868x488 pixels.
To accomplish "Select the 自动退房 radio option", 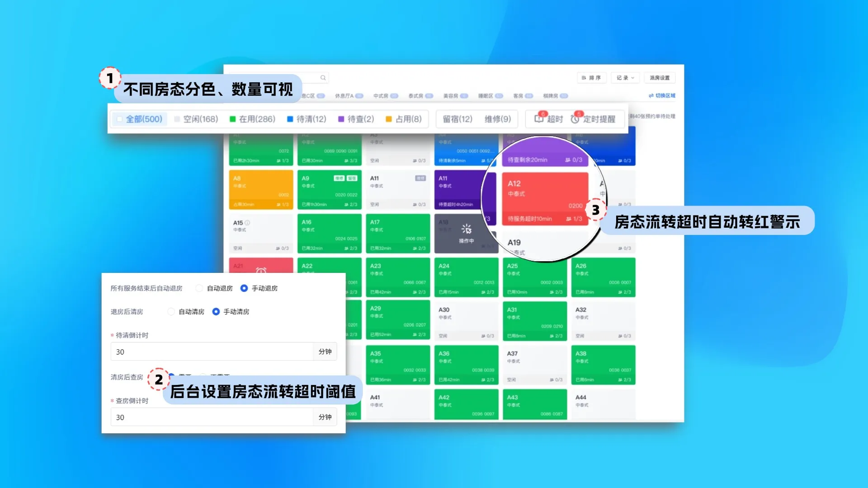I will (199, 288).
